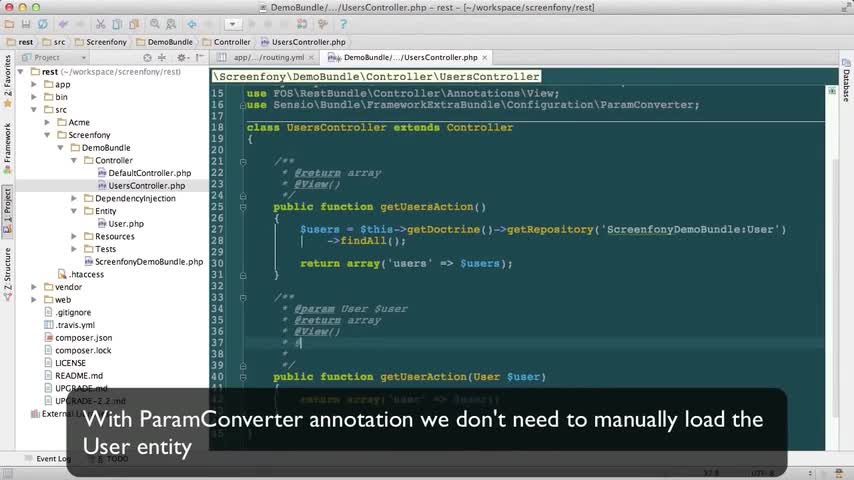The height and width of the screenshot is (480, 854).
Task: Expand the bin folder
Action: coord(34,97)
